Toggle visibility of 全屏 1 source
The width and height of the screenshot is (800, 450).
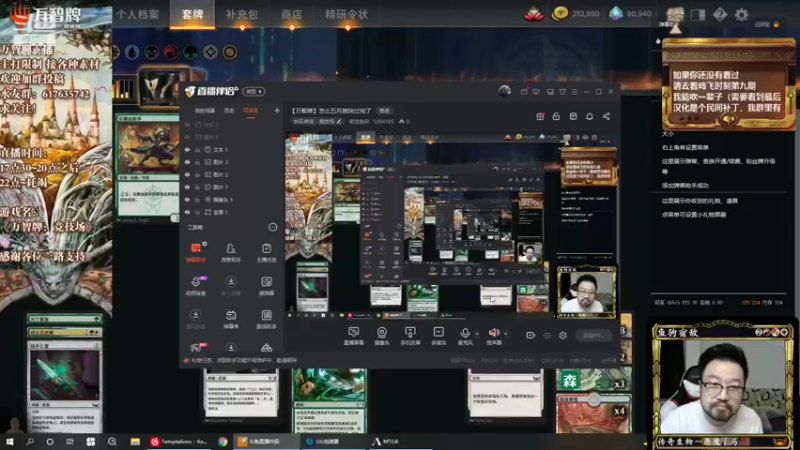tap(187, 212)
